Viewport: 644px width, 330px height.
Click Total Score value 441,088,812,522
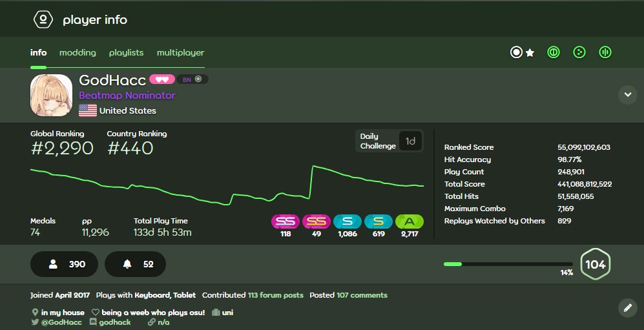pyautogui.click(x=585, y=184)
